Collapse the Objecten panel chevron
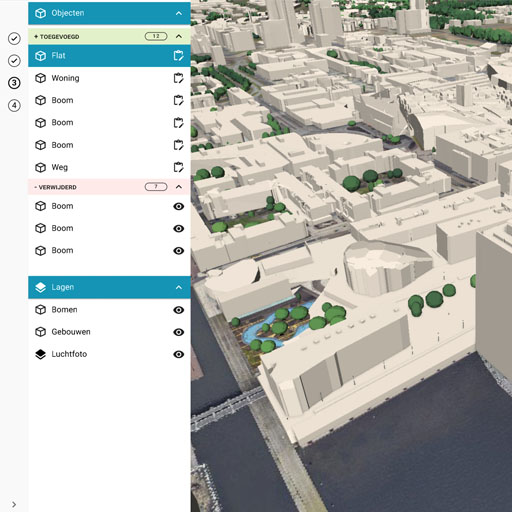 click(179, 13)
